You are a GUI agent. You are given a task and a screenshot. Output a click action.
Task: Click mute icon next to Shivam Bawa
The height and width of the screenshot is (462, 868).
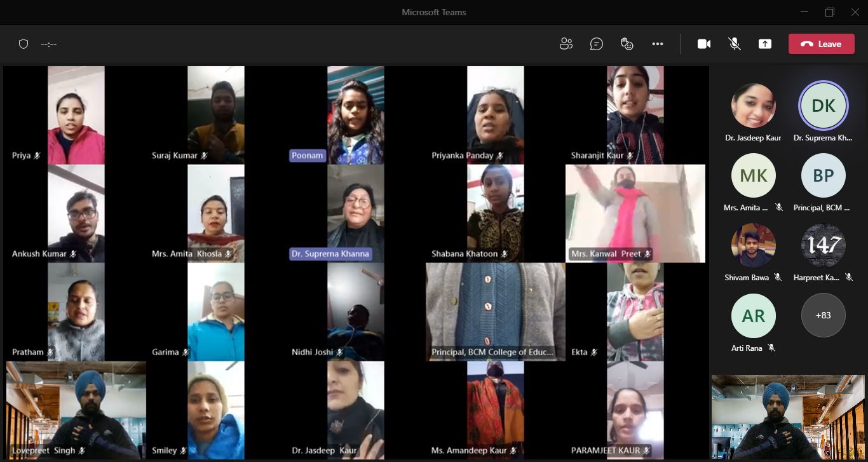pos(778,278)
